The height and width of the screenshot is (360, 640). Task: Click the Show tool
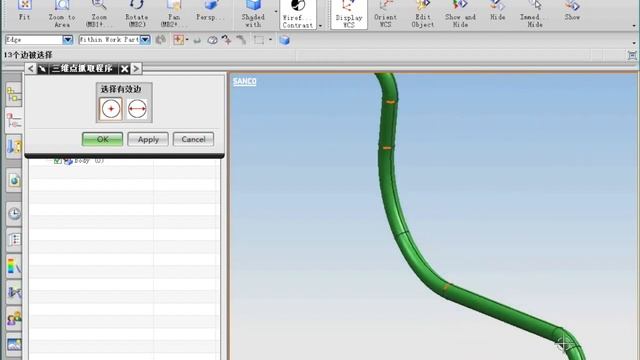click(x=572, y=12)
